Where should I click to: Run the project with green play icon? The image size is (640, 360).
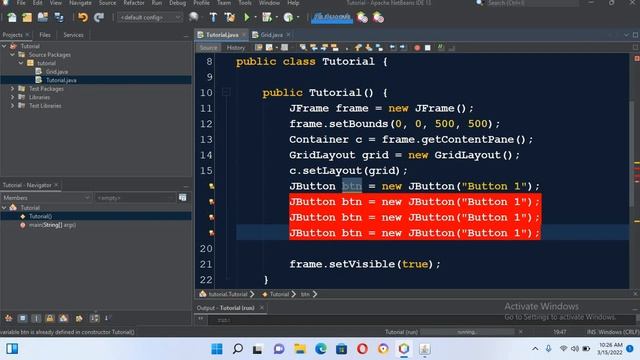247,17
